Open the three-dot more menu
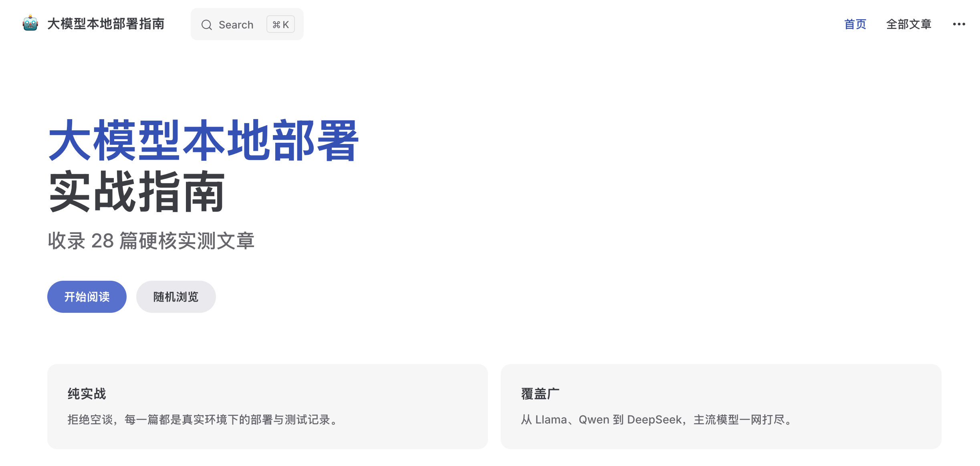This screenshot has width=980, height=466. click(x=959, y=24)
